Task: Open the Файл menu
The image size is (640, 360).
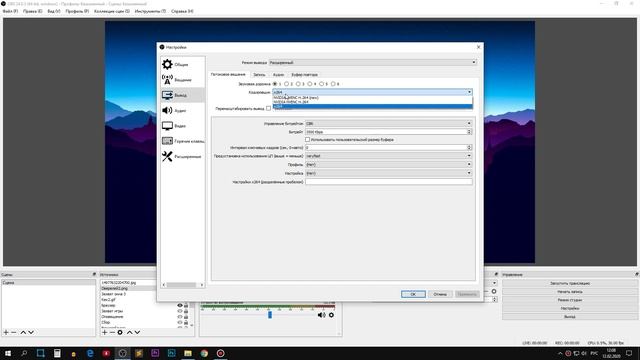Action: [x=10, y=11]
